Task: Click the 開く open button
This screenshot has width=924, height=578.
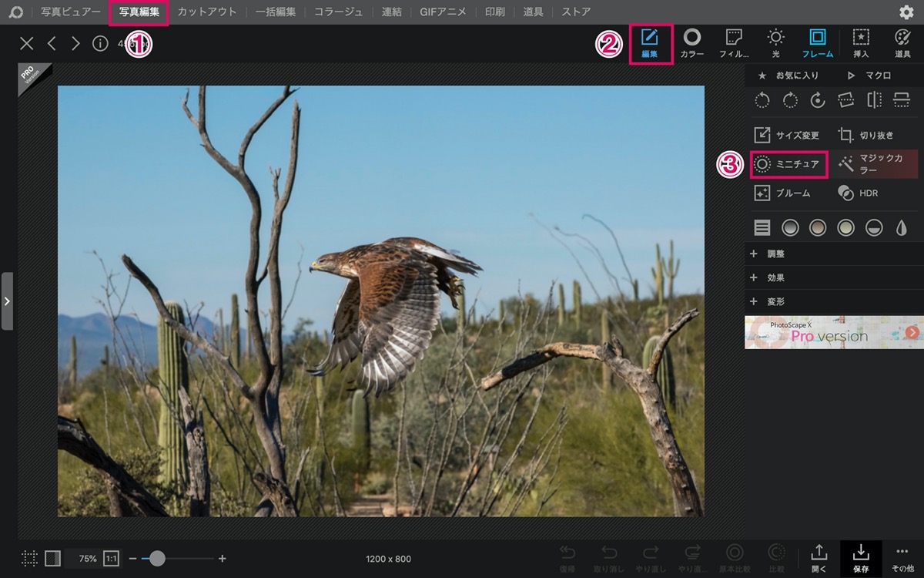Action: tap(819, 559)
